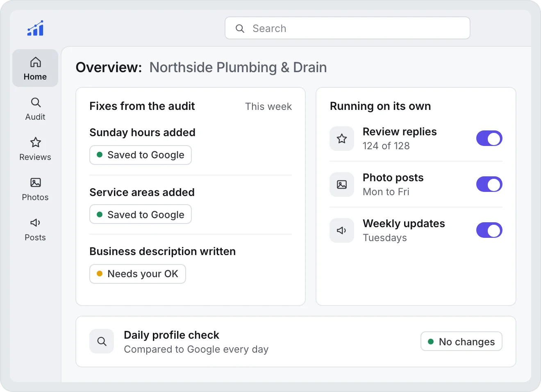Click the Mon to Fri schedule text
541x392 pixels.
click(386, 192)
